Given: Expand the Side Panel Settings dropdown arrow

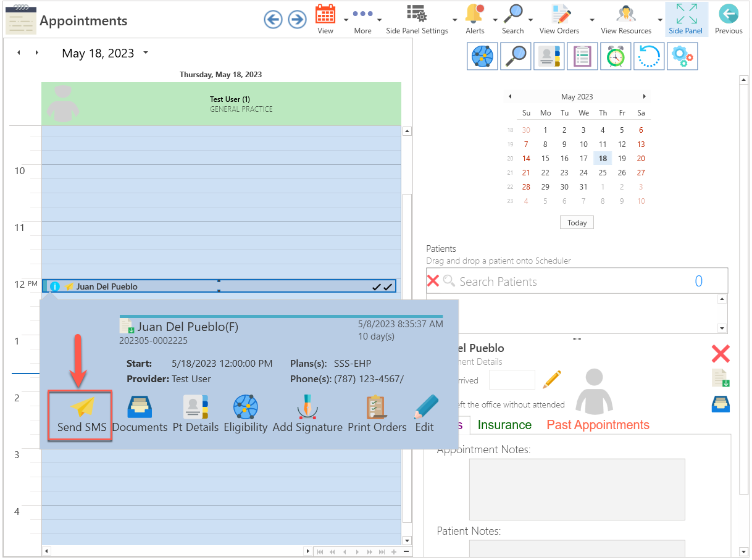Looking at the screenshot, I should point(455,20).
